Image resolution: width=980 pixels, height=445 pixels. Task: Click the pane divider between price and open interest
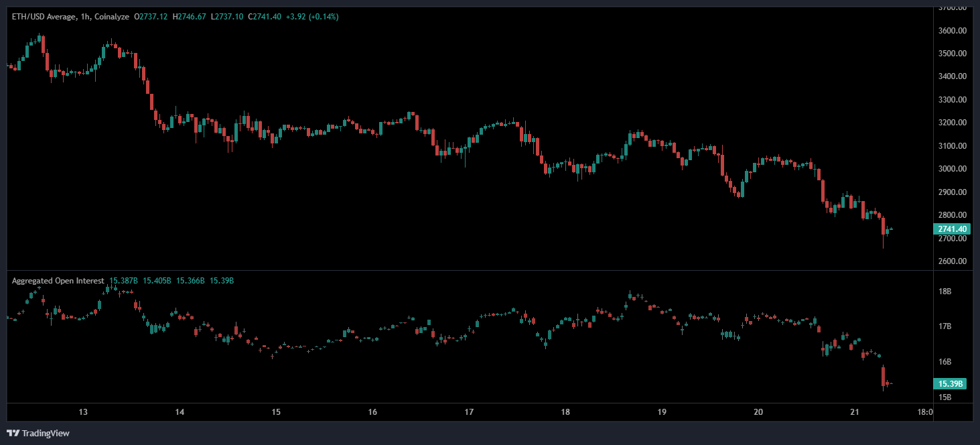coord(469,270)
